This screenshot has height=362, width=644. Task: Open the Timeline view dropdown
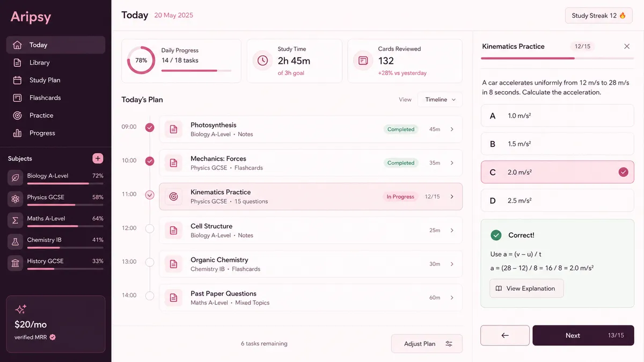(440, 100)
